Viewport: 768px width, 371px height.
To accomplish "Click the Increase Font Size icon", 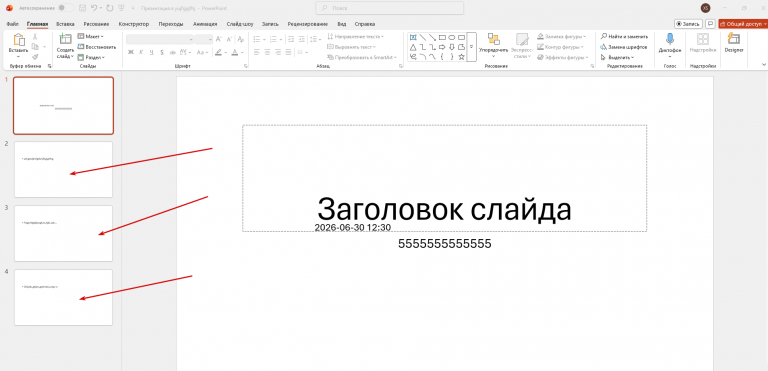I will tap(218, 39).
